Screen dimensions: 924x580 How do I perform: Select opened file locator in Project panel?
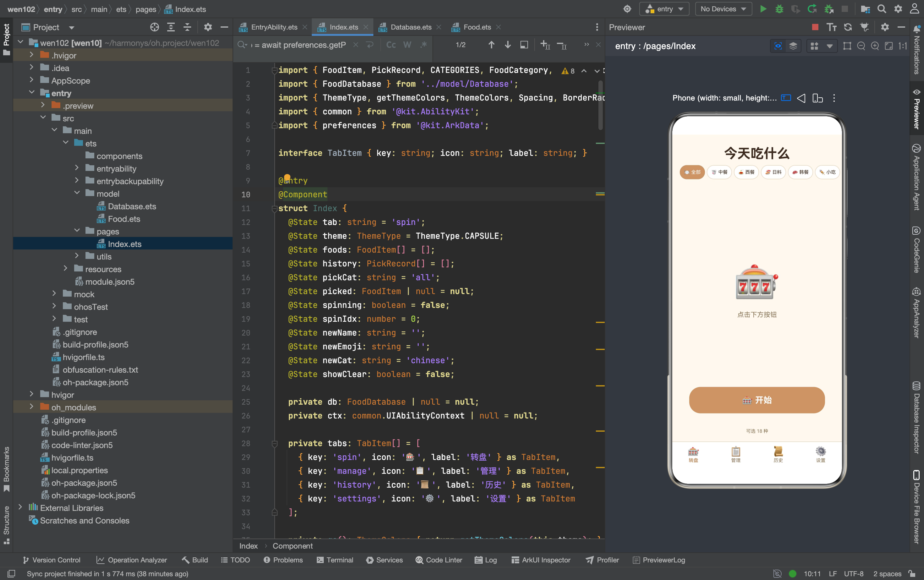(155, 27)
